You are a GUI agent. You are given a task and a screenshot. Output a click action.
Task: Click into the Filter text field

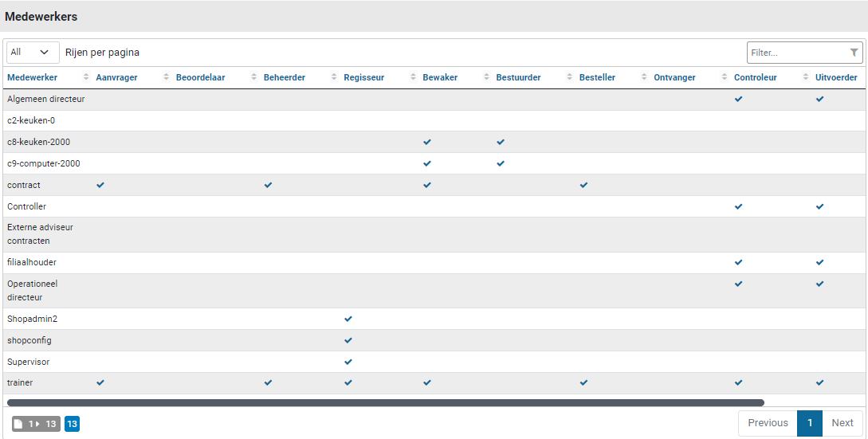pyautogui.click(x=797, y=53)
